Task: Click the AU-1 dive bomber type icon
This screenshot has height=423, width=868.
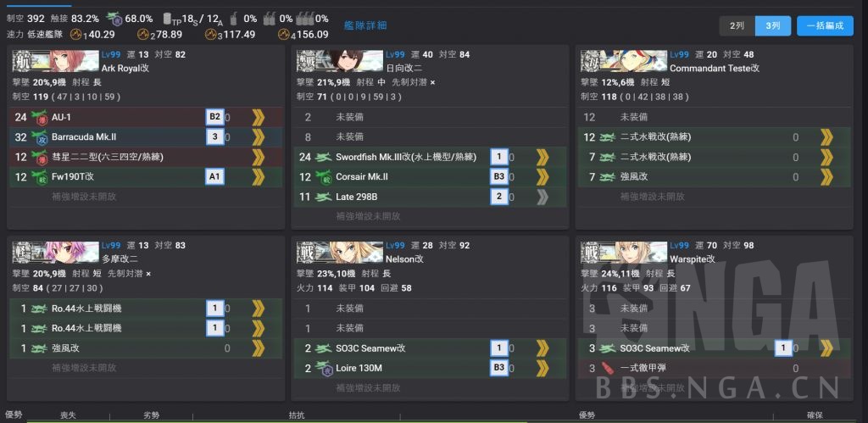Action: pos(38,117)
